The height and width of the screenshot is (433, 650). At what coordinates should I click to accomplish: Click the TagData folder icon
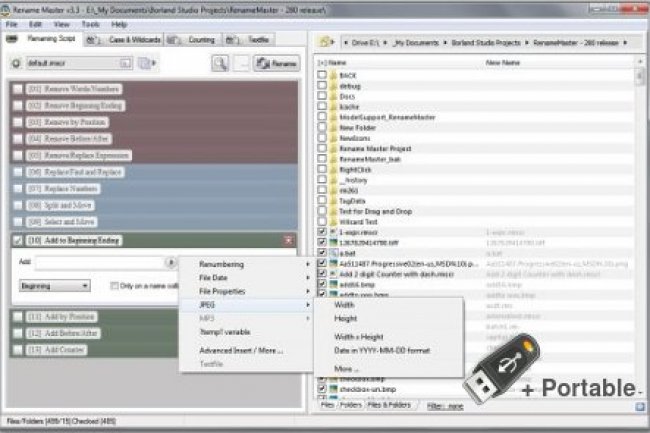point(333,201)
